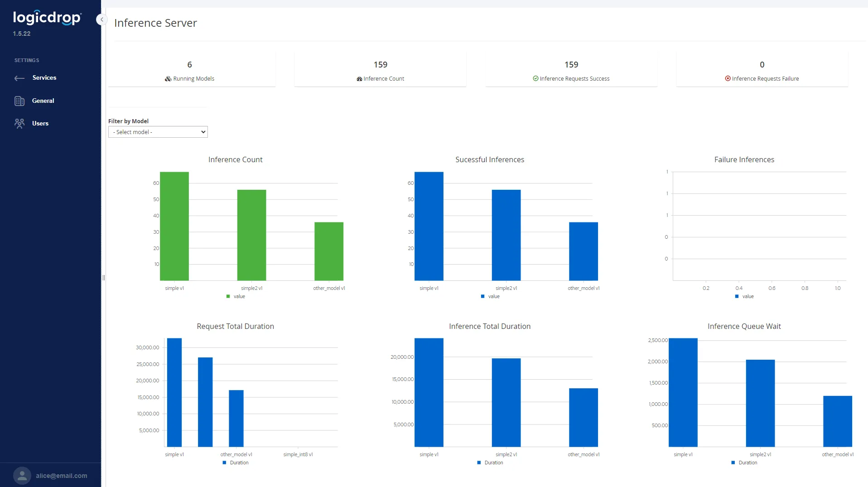Screen dimensions: 868x487
Task: Select the Users people icon in sidebar
Action: pos(19,123)
